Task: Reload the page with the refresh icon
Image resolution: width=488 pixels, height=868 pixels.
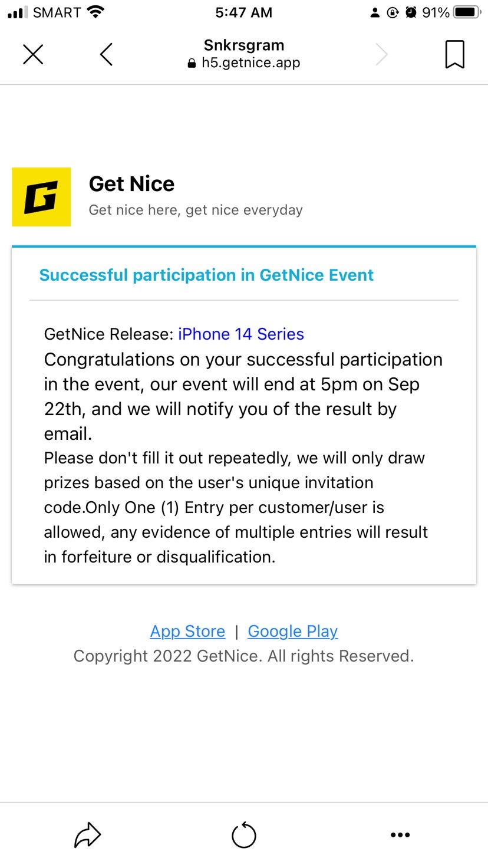Action: pos(244,835)
